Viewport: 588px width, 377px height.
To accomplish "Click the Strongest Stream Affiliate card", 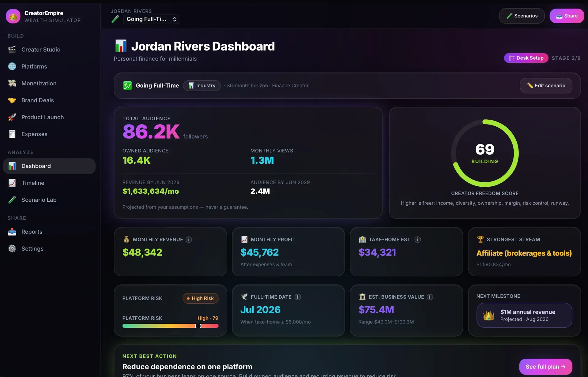I will (524, 252).
